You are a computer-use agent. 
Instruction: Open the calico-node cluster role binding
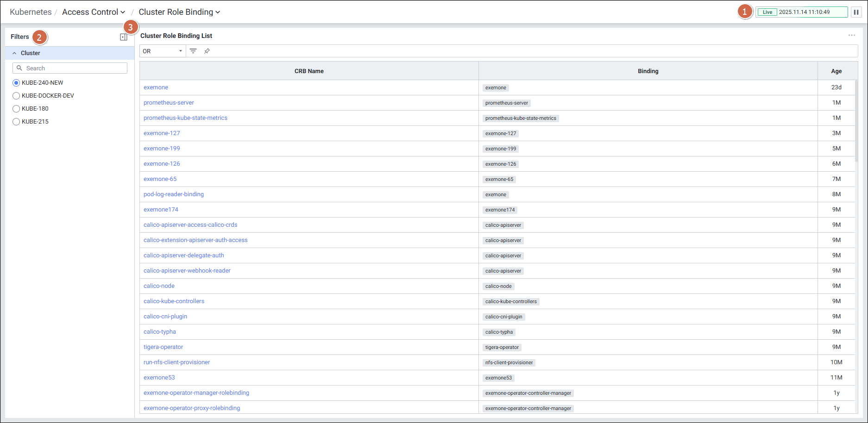[x=159, y=286]
